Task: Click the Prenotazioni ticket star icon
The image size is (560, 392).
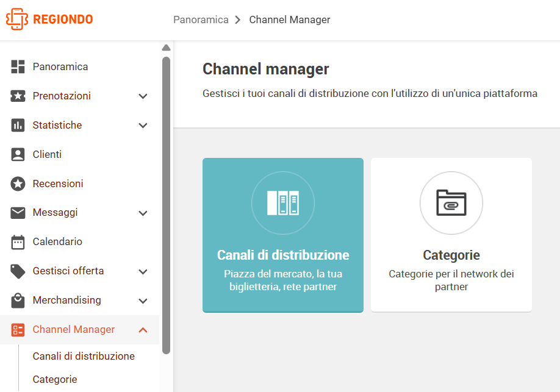Action: [18, 96]
